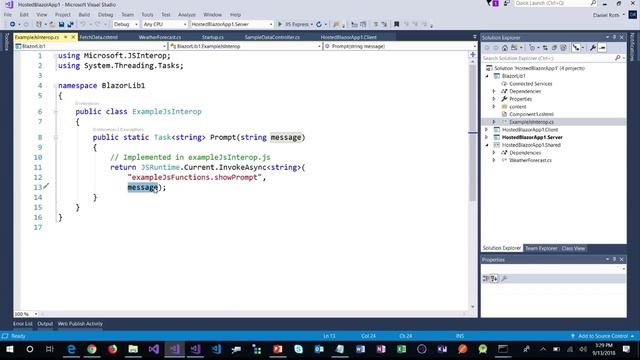Open Google Chrome from the taskbar
Screen dimensions: 640x360
click(92, 349)
